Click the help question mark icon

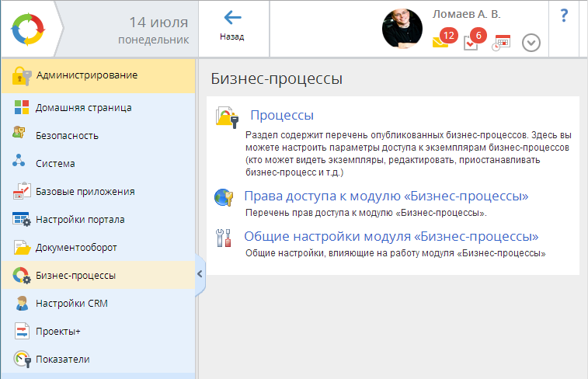(x=564, y=16)
